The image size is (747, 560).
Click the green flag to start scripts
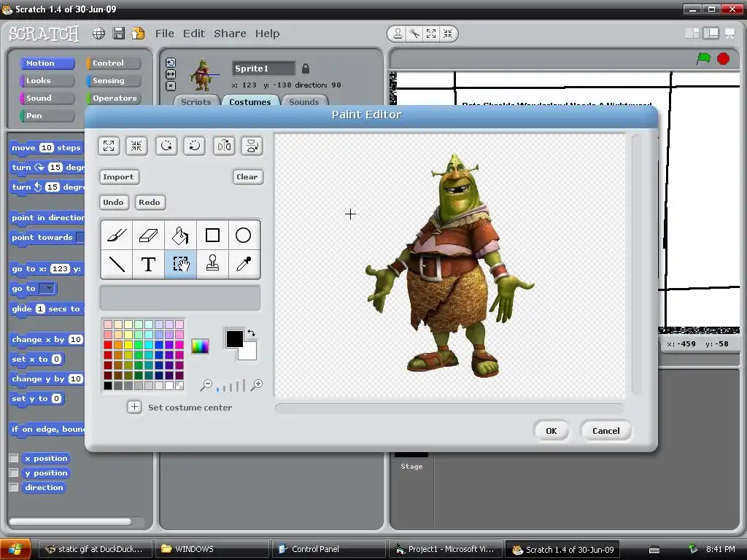703,59
